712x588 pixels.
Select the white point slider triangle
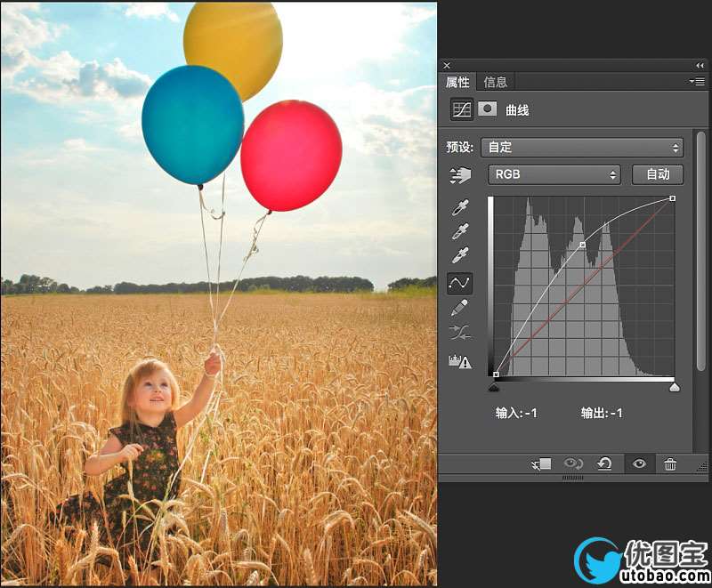pos(675,388)
